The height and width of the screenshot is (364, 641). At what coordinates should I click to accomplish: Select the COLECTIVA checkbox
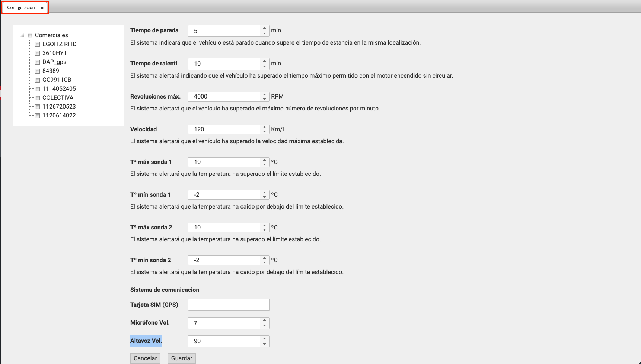tap(37, 98)
